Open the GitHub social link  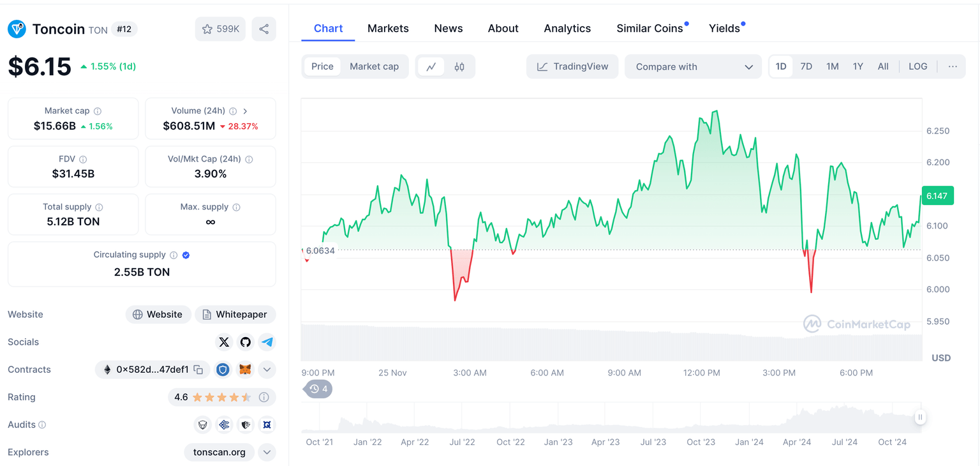[x=246, y=342]
